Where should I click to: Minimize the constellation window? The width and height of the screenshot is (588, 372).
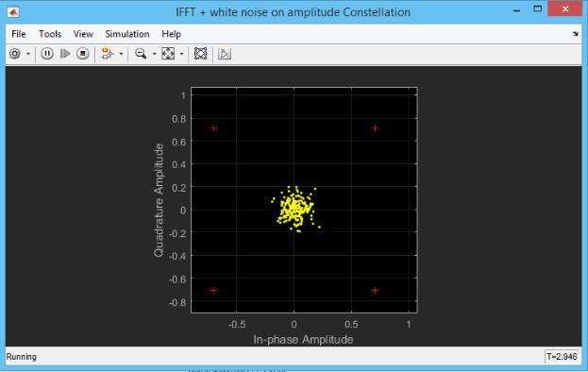(x=517, y=10)
